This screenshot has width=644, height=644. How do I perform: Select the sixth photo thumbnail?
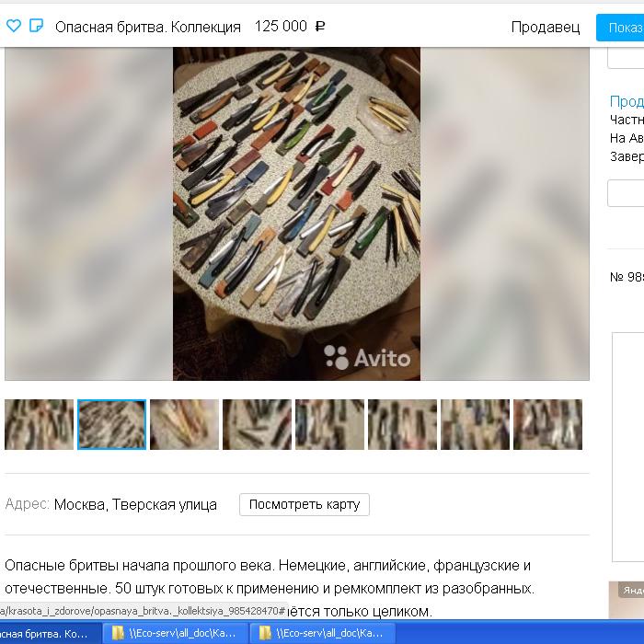(x=402, y=424)
